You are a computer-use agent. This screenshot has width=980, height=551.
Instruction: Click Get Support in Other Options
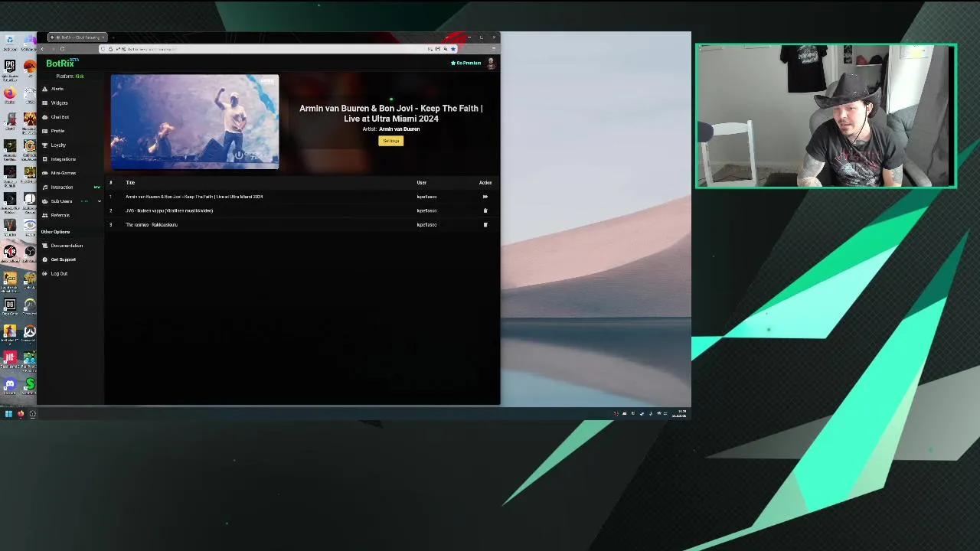pyautogui.click(x=64, y=259)
